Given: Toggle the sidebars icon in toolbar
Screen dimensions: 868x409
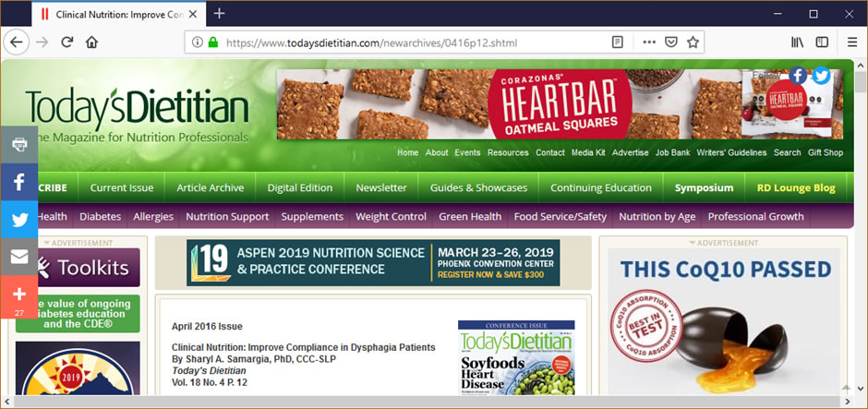Looking at the screenshot, I should pos(822,42).
